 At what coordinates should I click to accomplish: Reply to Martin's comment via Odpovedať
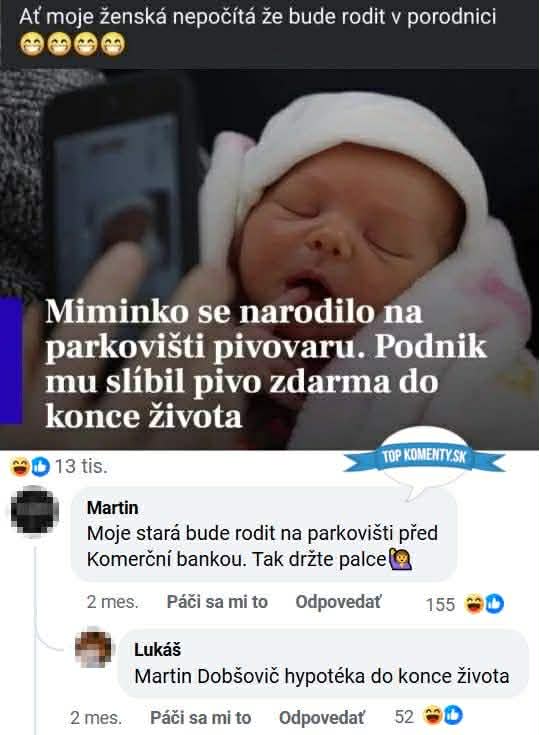tap(339, 602)
